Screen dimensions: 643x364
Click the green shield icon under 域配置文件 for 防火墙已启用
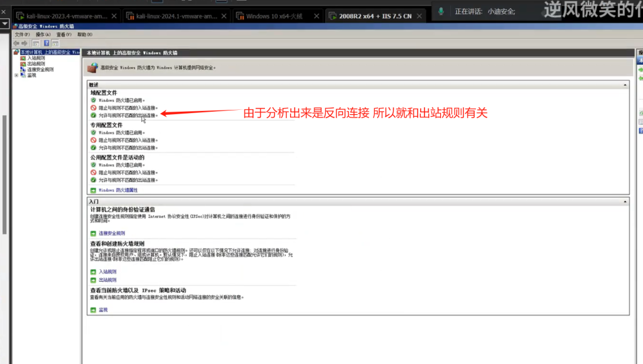pyautogui.click(x=94, y=100)
